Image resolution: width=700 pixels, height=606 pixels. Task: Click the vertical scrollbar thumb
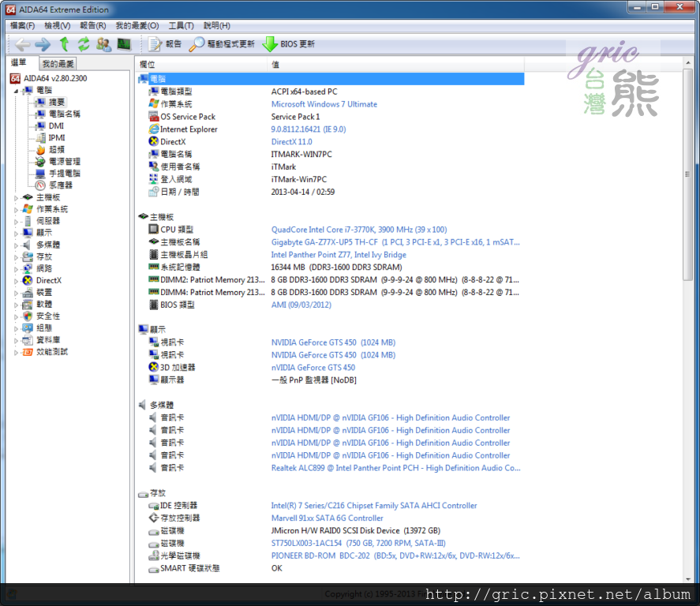tap(687, 174)
